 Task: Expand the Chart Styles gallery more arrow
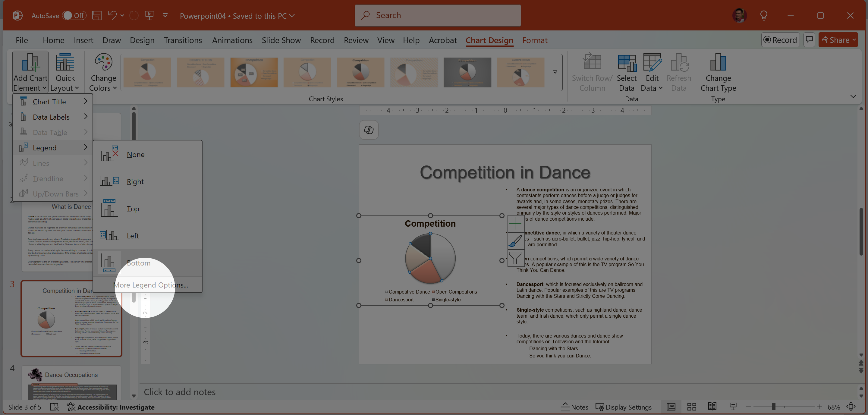click(555, 72)
